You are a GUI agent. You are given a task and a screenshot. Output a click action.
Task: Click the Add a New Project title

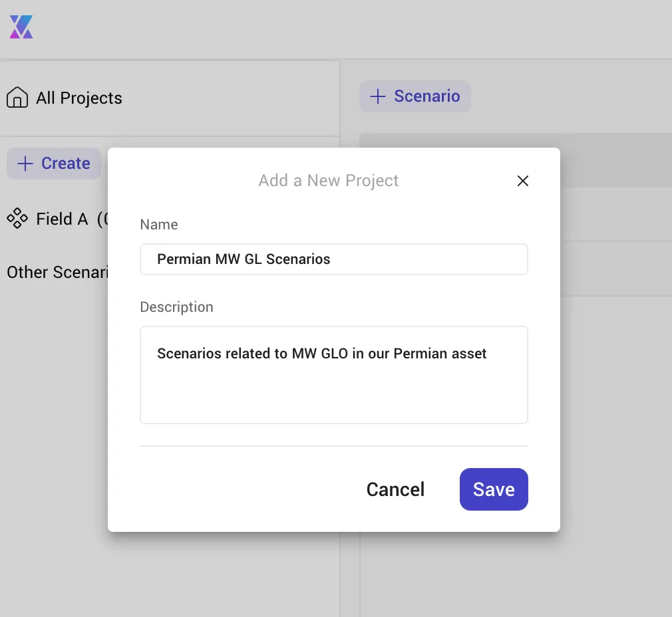(x=328, y=181)
